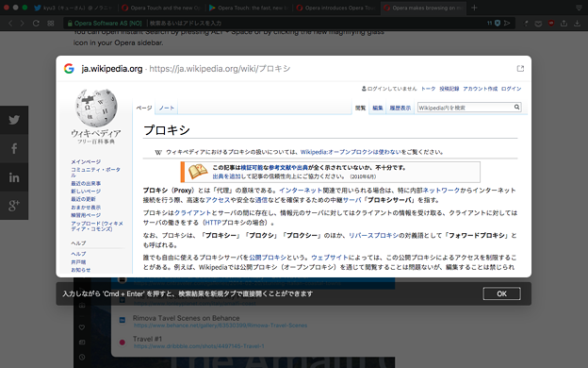Open the share icon in browser toolbar
The image size is (588, 368).
tap(563, 24)
